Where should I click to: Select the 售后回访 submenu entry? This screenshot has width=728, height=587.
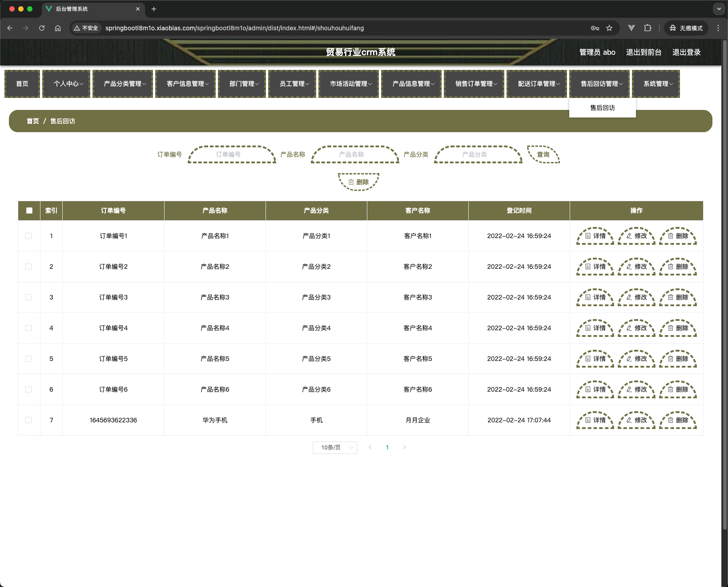[603, 108]
